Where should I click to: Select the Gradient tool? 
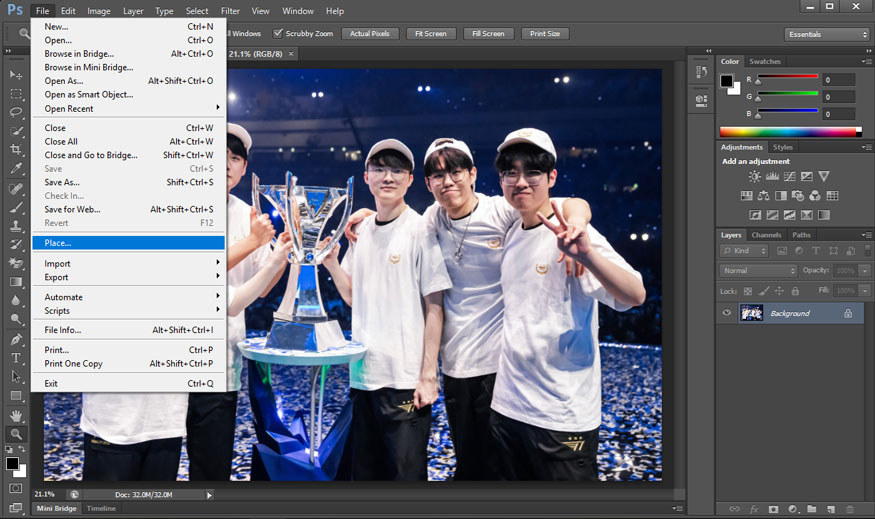coord(16,282)
